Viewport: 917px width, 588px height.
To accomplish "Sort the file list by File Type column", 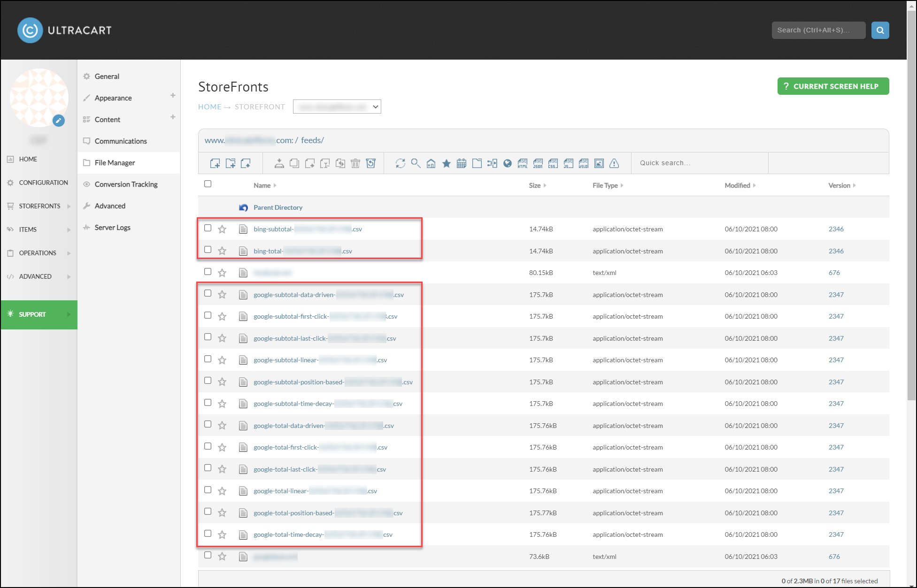I will pyautogui.click(x=608, y=185).
